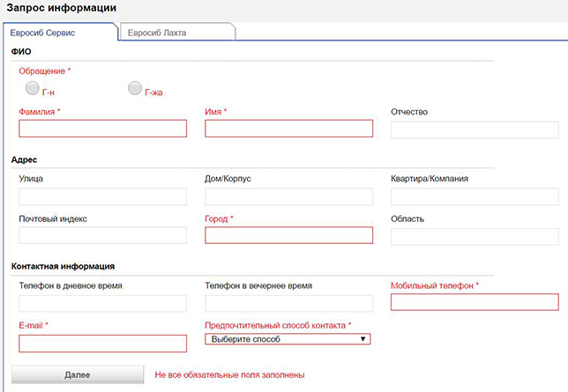Select the Г-н radio button
The image size is (568, 392).
(33, 88)
